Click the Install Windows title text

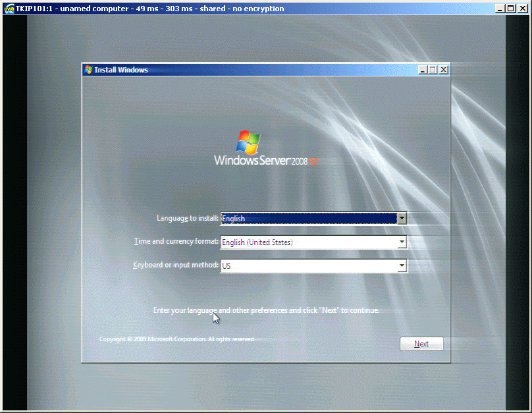click(121, 70)
